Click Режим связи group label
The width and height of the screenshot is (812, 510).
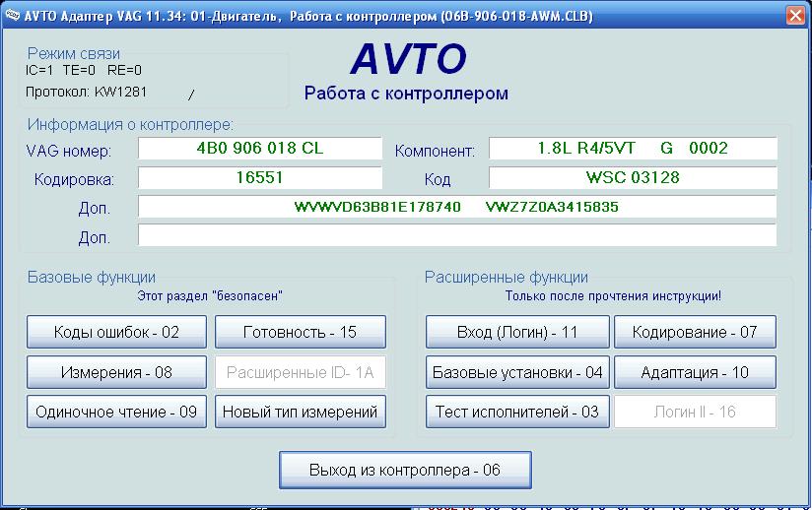click(74, 53)
